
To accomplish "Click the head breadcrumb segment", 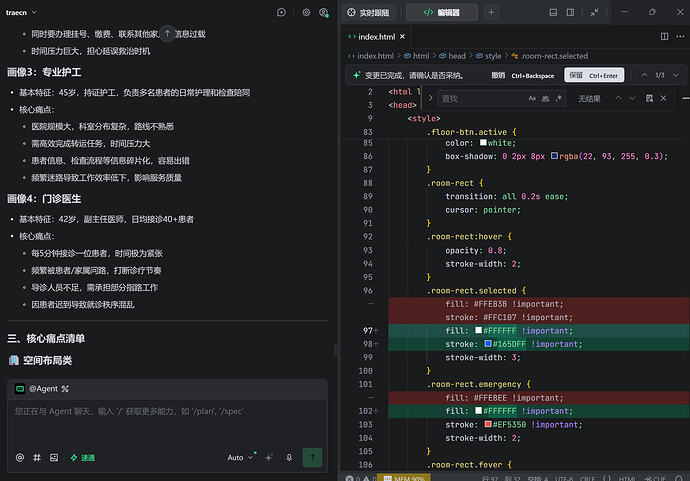I will [452, 56].
